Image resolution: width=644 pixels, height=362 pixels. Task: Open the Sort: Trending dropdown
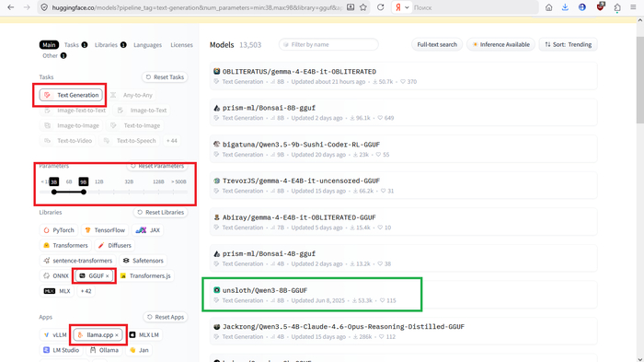(568, 44)
